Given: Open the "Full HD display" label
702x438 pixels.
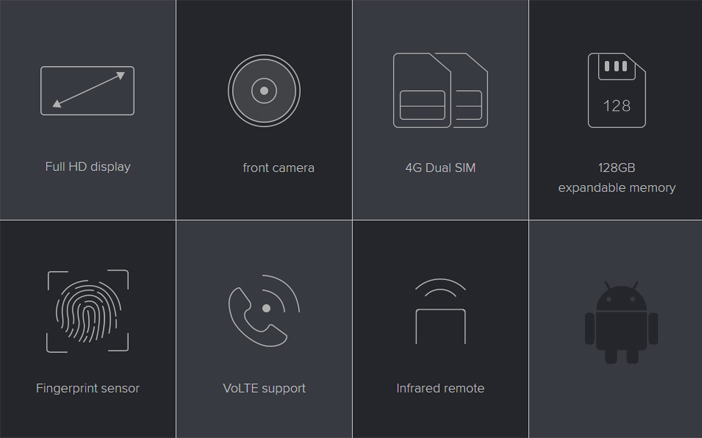Looking at the screenshot, I should (88, 167).
